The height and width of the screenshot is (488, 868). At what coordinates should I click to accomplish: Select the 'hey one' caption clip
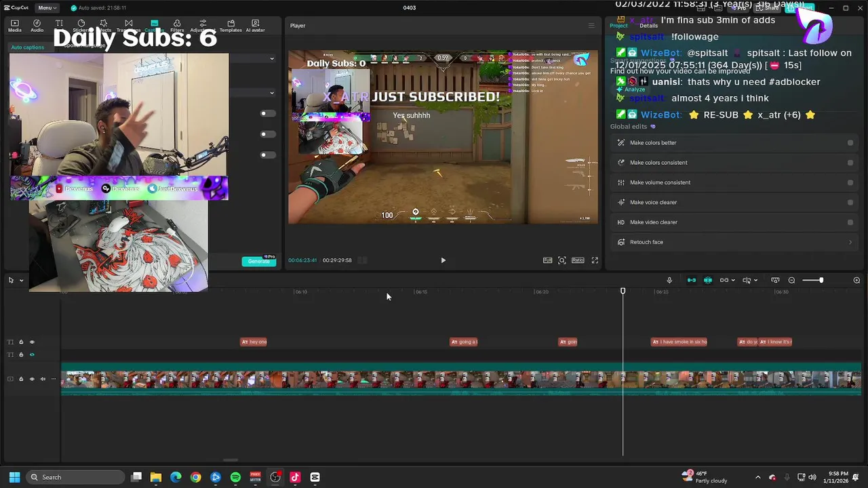tap(254, 342)
